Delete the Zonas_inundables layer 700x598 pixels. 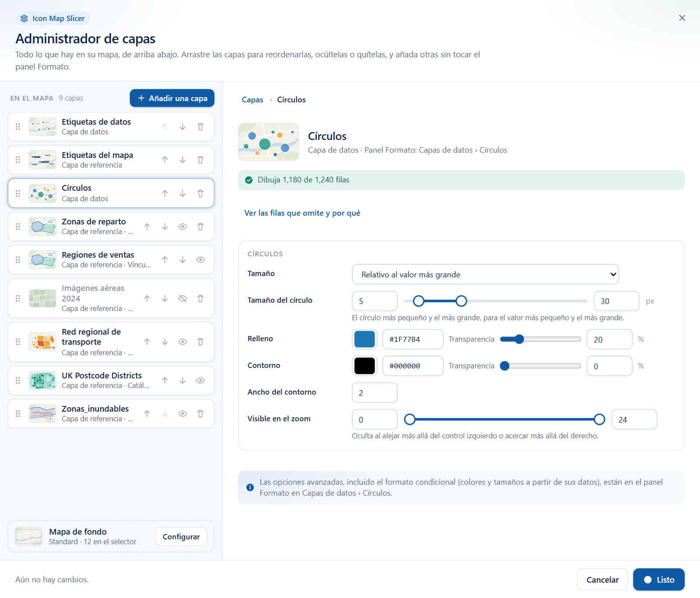(x=200, y=414)
